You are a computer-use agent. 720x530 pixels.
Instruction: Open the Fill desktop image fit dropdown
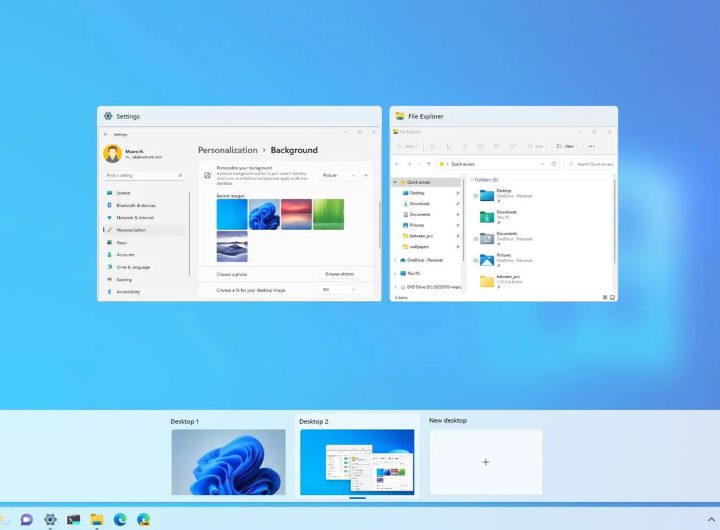click(x=339, y=290)
